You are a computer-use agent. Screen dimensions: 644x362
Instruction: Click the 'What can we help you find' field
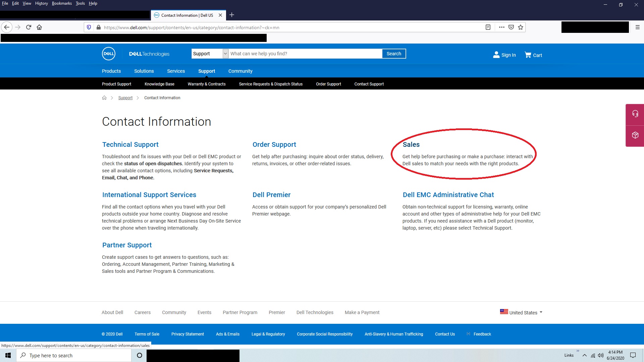[305, 54]
